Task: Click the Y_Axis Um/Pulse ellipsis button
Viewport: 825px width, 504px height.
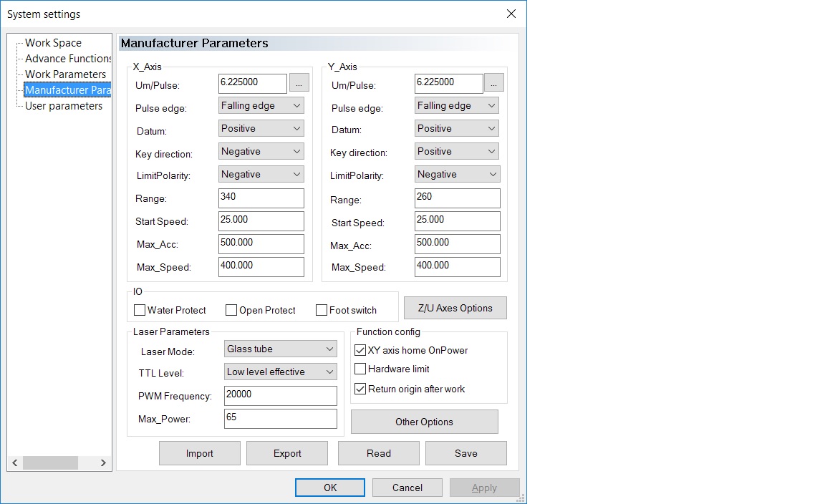Action: [494, 83]
